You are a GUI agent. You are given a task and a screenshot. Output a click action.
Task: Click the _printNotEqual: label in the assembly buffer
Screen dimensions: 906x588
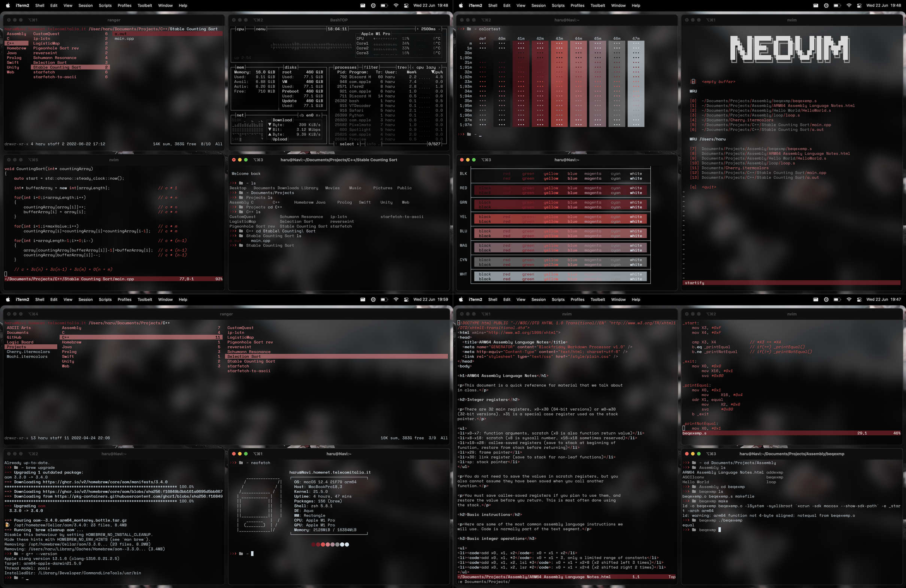(x=700, y=424)
